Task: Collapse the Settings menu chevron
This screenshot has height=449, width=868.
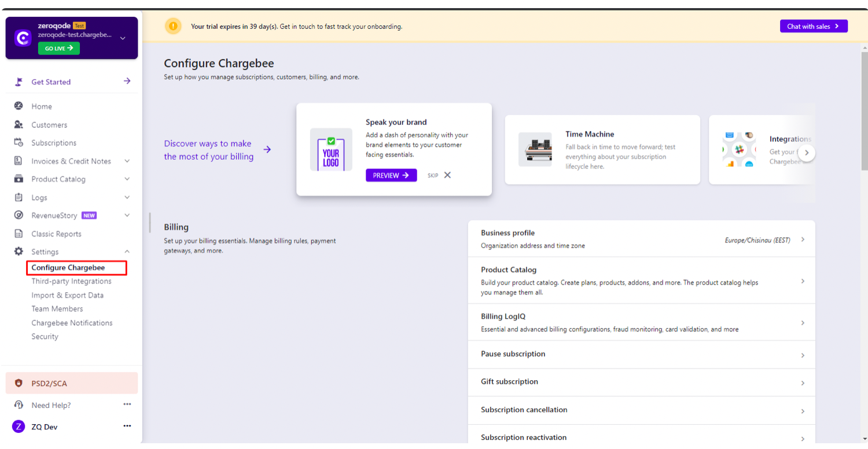Action: coord(127,252)
